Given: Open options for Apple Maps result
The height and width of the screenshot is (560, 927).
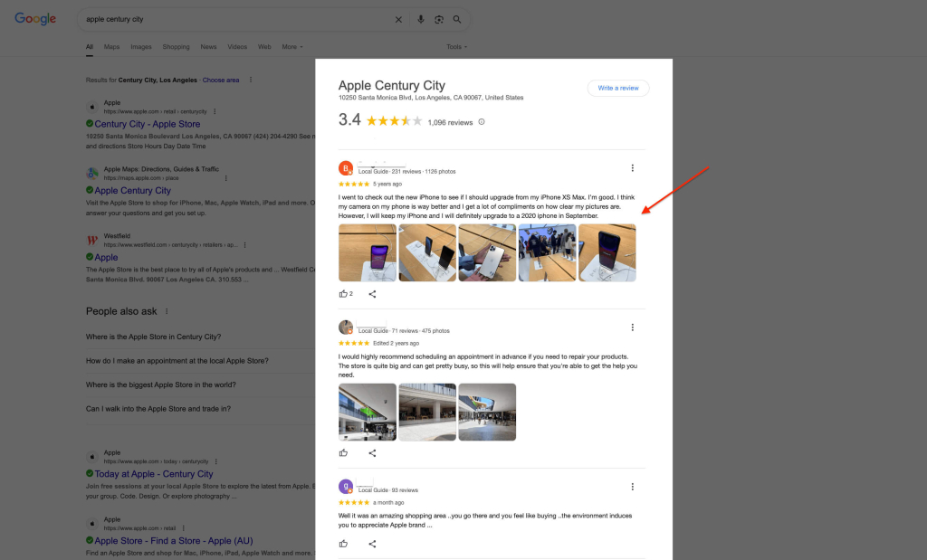Looking at the screenshot, I should click(225, 178).
